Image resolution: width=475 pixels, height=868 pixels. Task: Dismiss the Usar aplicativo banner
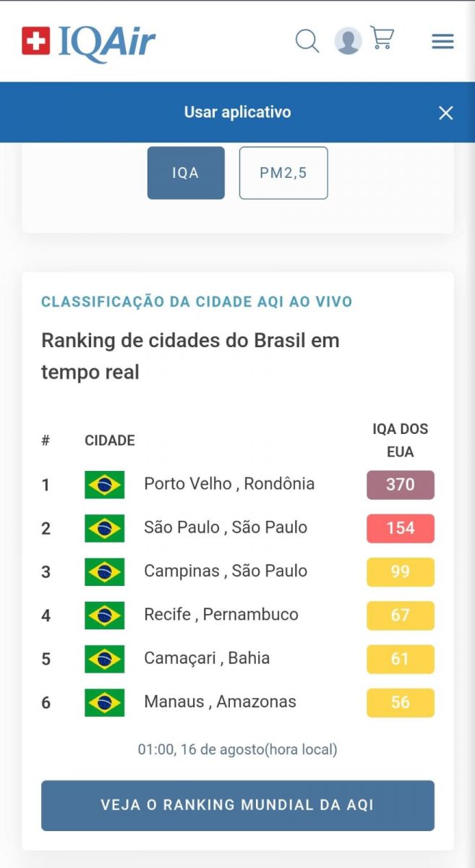446,113
